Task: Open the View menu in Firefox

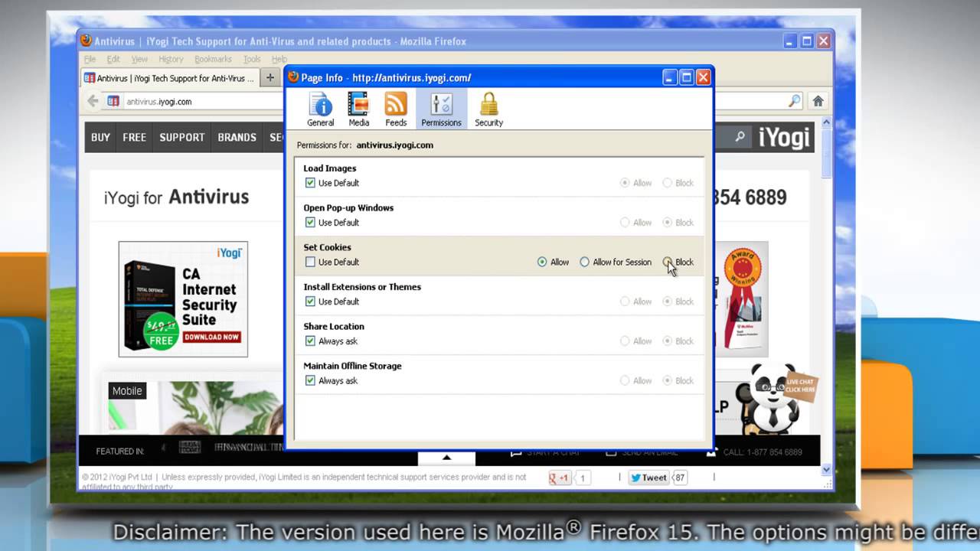Action: click(x=139, y=59)
